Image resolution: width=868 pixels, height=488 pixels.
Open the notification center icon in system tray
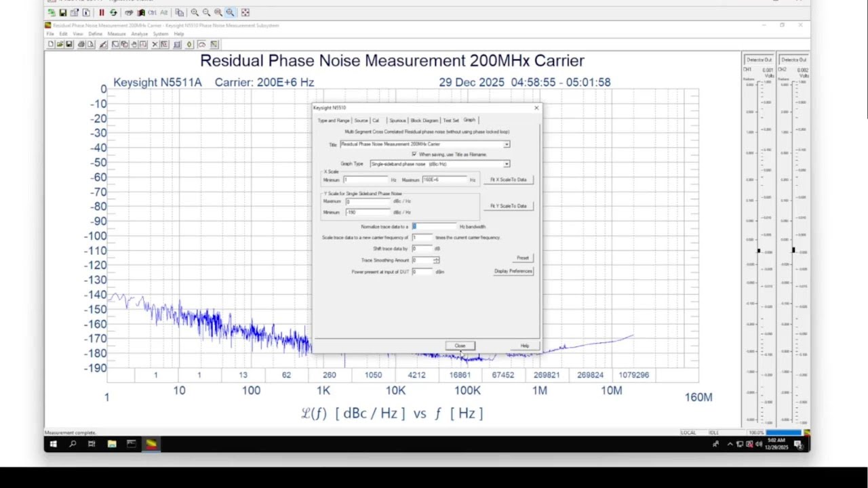[798, 445]
